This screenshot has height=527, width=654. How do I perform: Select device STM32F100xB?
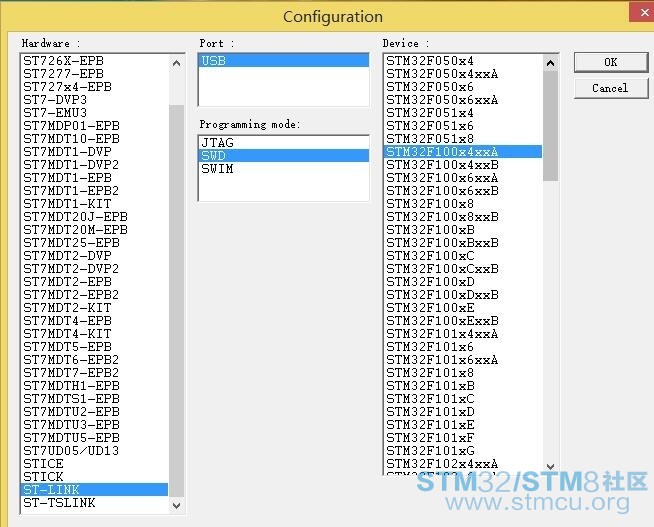click(x=463, y=230)
